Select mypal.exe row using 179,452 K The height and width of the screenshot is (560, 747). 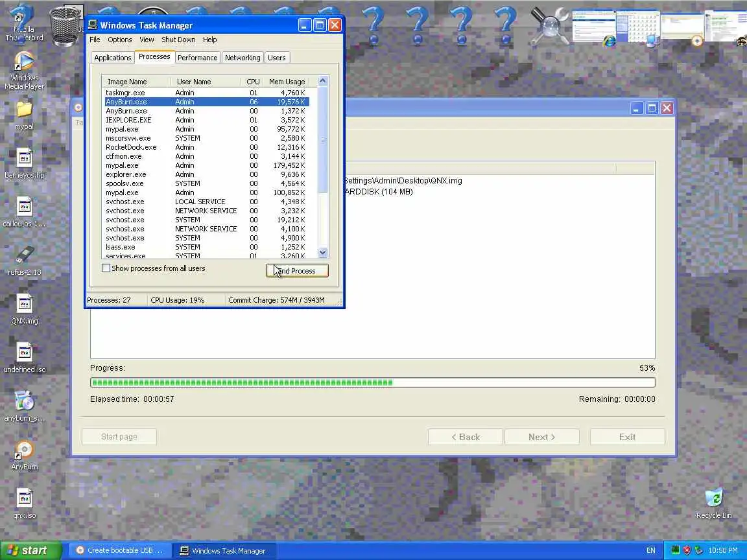[x=207, y=165]
